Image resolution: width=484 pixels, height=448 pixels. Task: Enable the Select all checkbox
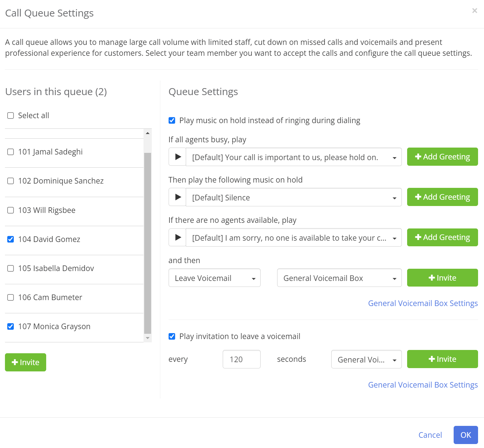(x=10, y=115)
